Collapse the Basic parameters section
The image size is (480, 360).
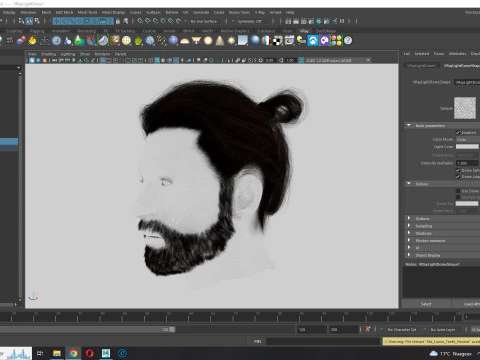pyautogui.click(x=409, y=125)
